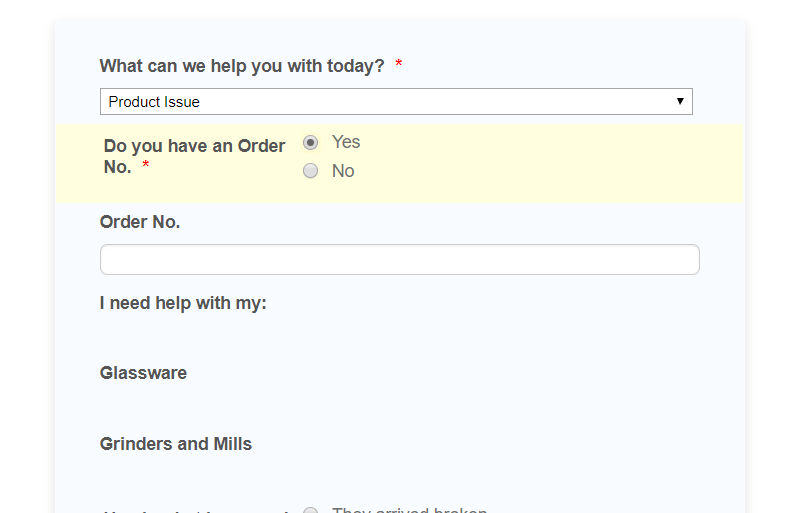Select the 'No' radio button
The height and width of the screenshot is (513, 790).
point(310,171)
